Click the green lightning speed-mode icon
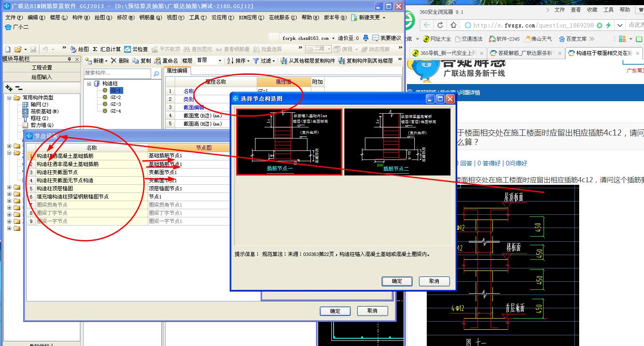This screenshot has width=644, height=346. coord(608,26)
